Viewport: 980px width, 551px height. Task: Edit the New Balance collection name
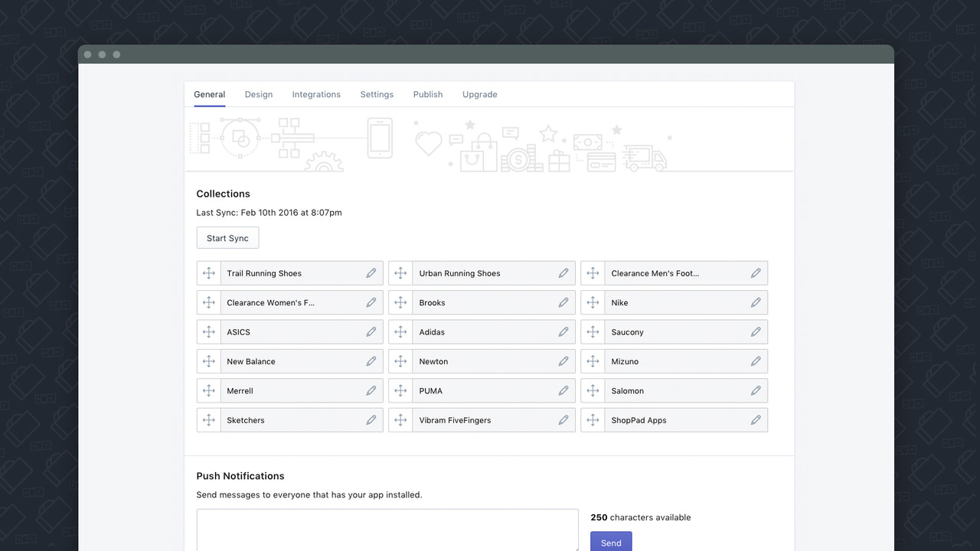coord(371,360)
